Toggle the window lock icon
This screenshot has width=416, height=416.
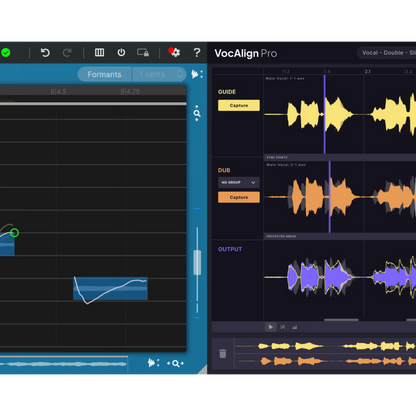(x=143, y=52)
